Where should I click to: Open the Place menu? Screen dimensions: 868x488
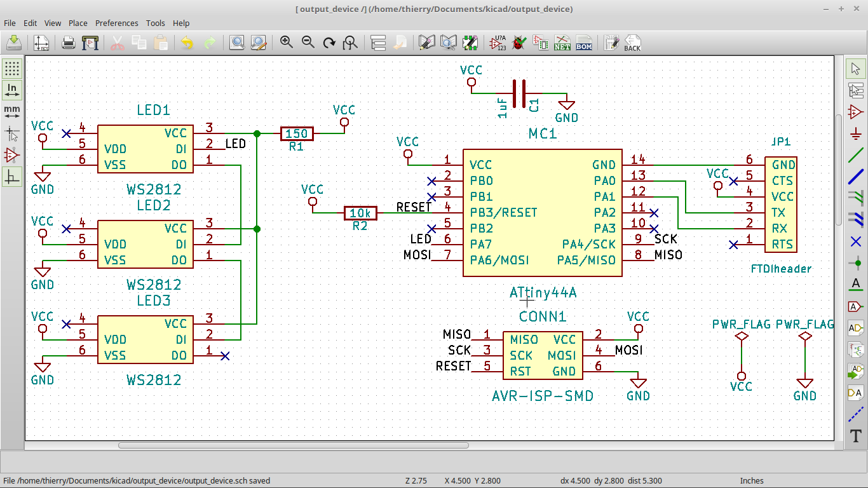(78, 23)
